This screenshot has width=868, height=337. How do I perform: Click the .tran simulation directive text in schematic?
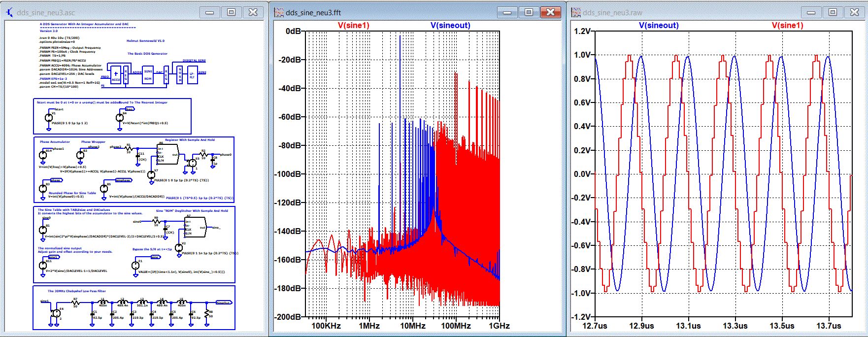coord(59,37)
